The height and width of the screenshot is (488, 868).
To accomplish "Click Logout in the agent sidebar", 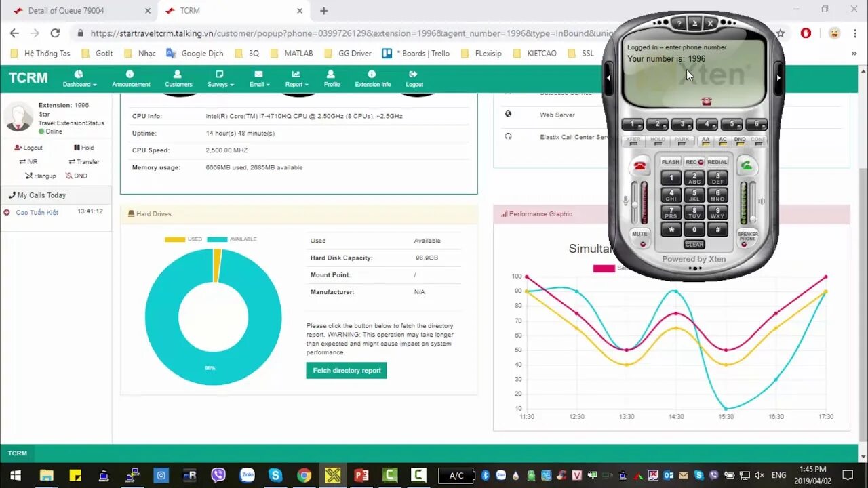I will tap(28, 148).
